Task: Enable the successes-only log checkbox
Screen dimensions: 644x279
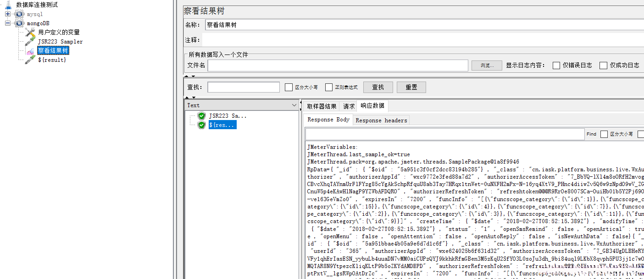Action: [x=603, y=65]
